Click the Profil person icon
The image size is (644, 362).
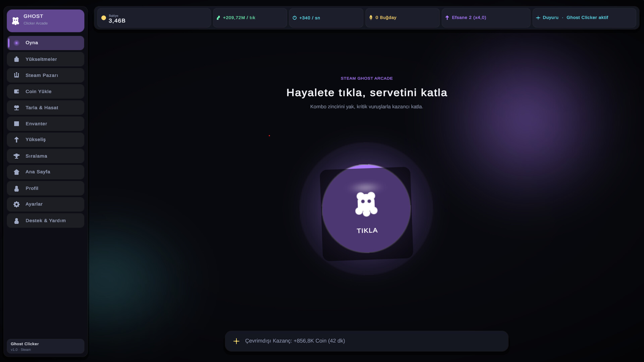tap(16, 188)
